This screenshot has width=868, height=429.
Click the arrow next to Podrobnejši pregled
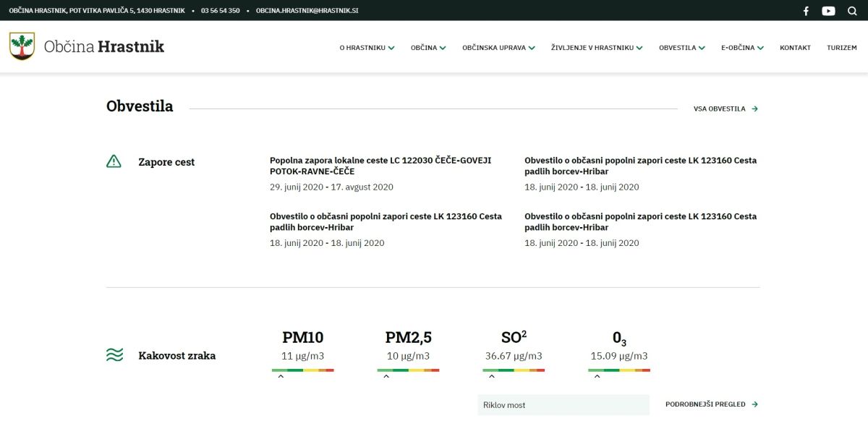(755, 404)
